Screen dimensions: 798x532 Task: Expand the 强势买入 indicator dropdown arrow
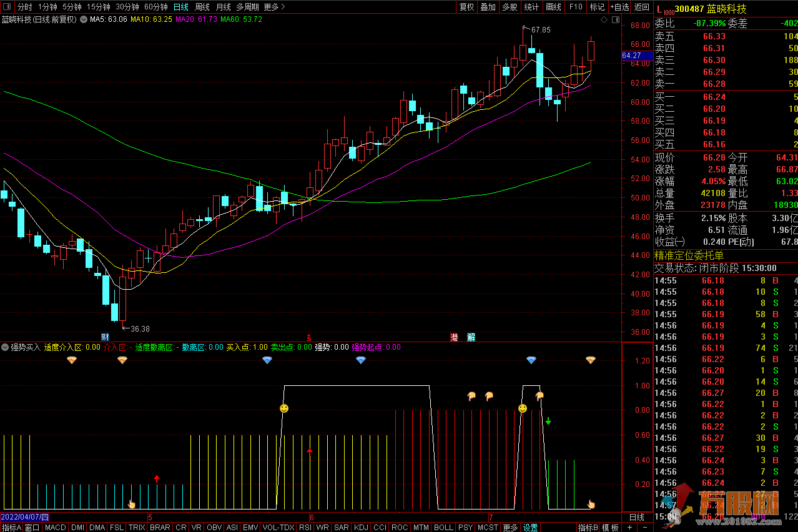(5, 347)
